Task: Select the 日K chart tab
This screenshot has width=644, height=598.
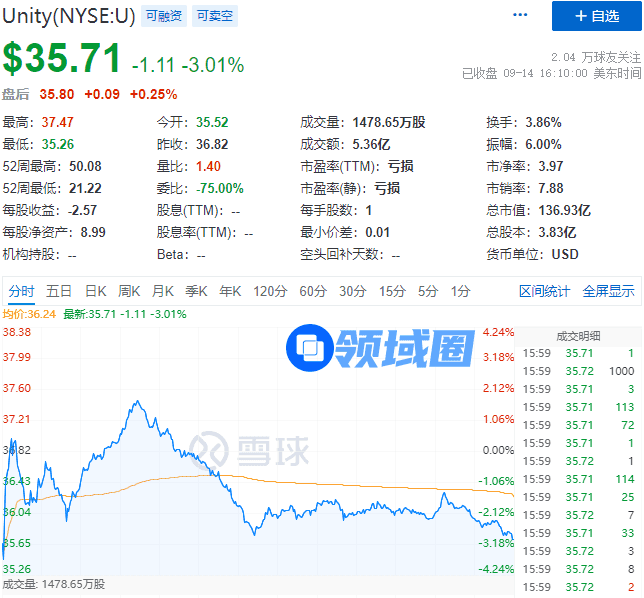Action: pyautogui.click(x=95, y=291)
